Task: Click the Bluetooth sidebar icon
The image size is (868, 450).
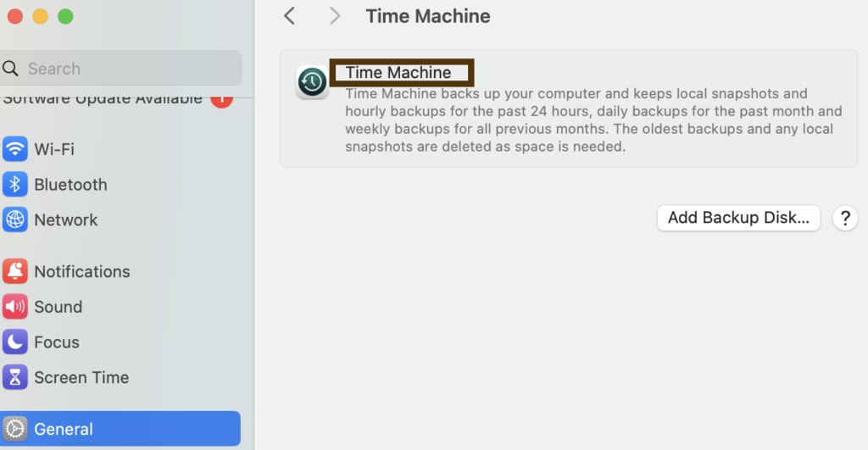Action: coord(15,184)
